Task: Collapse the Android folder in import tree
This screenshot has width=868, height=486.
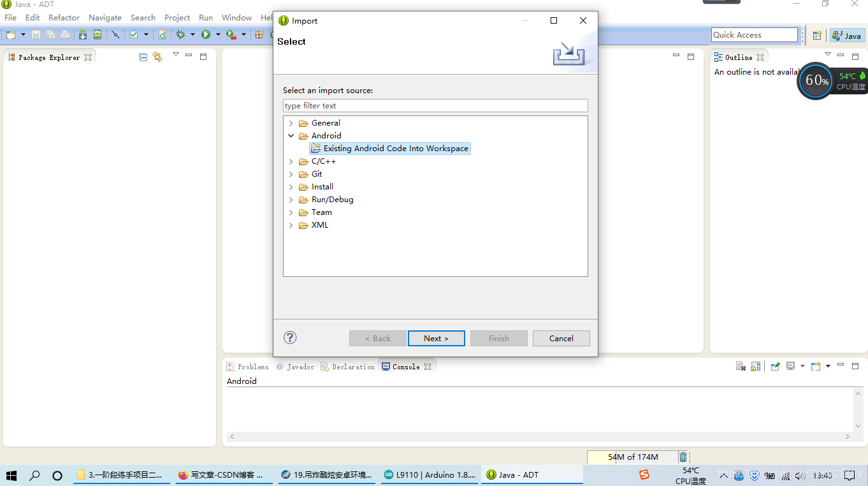Action: tap(291, 136)
